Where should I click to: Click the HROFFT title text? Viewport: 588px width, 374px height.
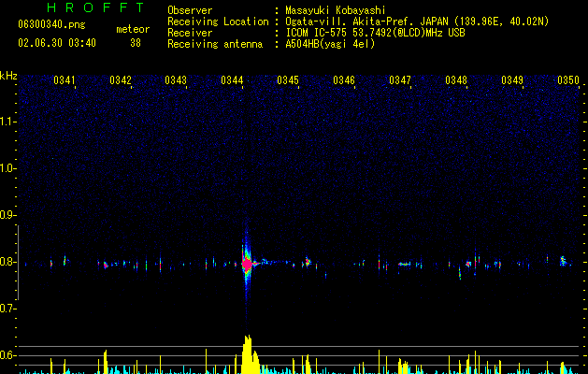tap(95, 7)
